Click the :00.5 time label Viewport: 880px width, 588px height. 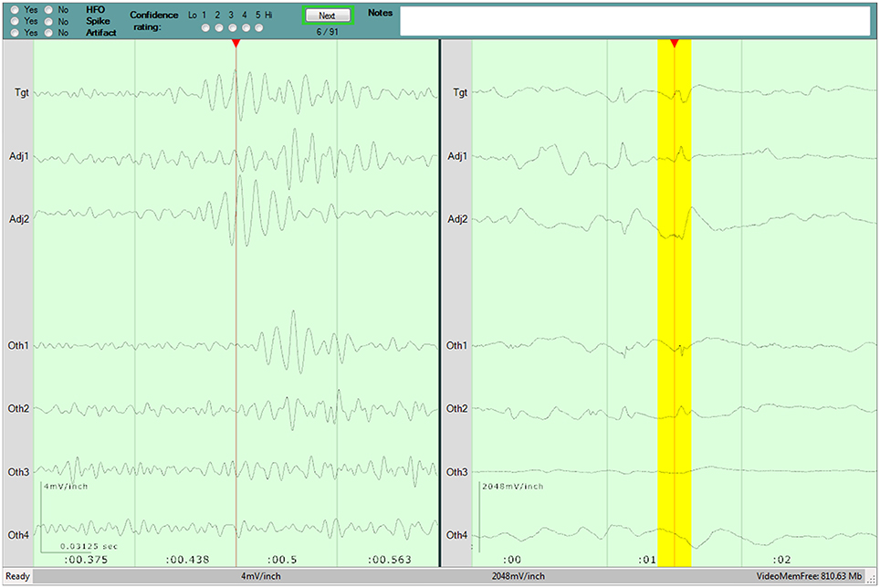(x=281, y=560)
